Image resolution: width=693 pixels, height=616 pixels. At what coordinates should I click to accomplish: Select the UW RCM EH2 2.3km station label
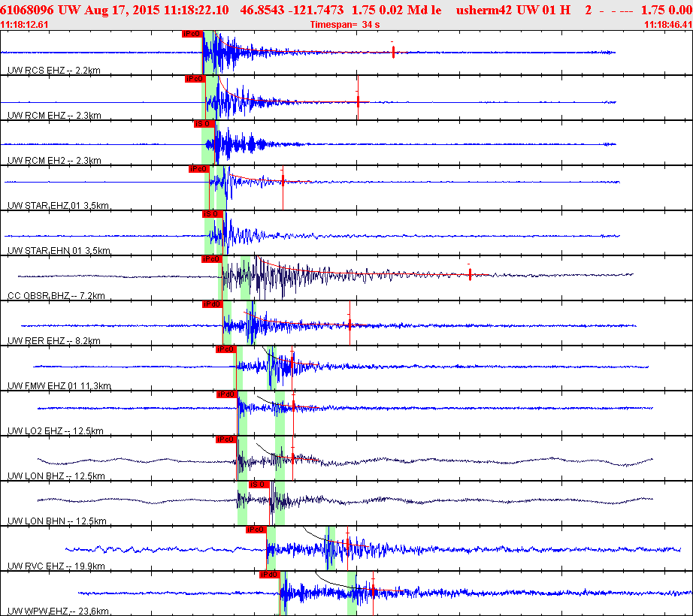[54, 160]
